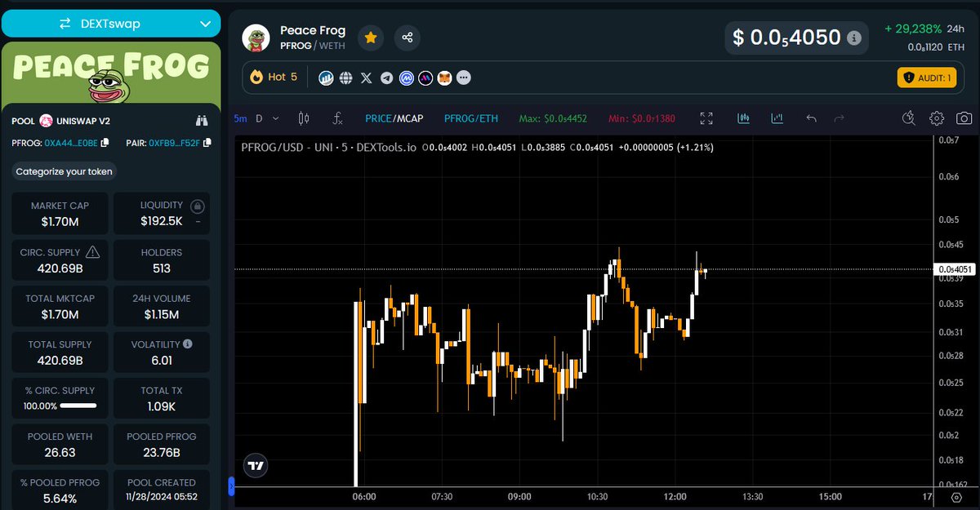
Task: Share the Peace Frog pair page
Action: tap(408, 37)
